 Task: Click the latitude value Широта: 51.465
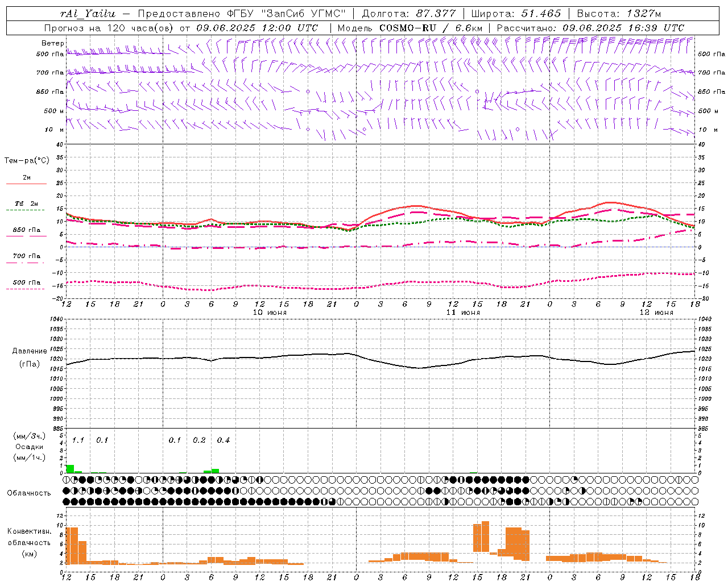click(x=516, y=14)
